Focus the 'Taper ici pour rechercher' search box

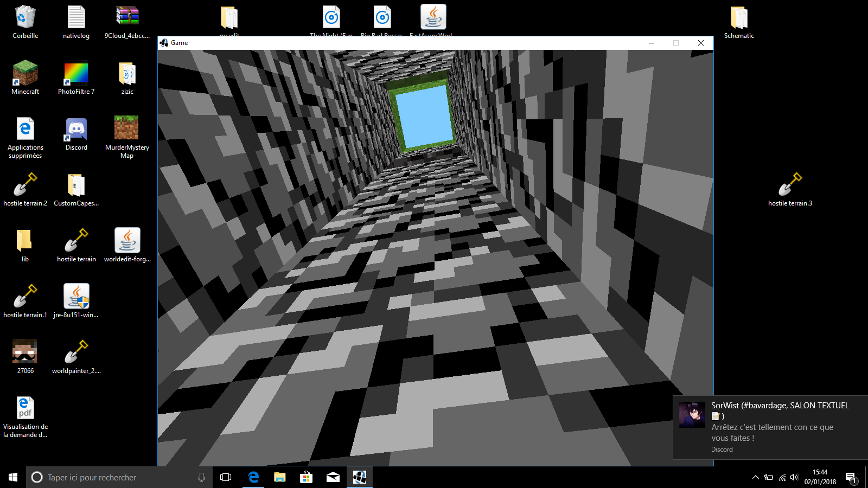[x=119, y=477]
